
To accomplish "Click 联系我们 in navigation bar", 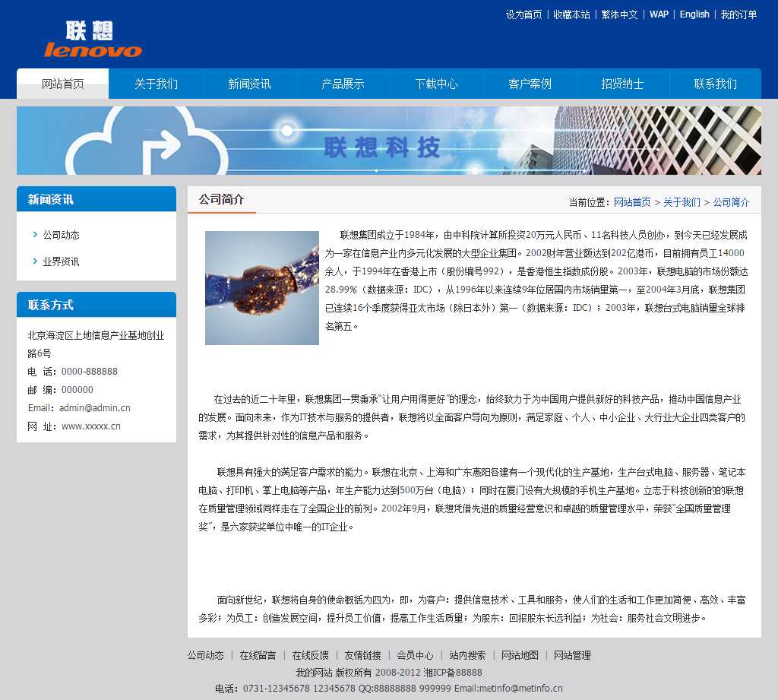I will (715, 84).
